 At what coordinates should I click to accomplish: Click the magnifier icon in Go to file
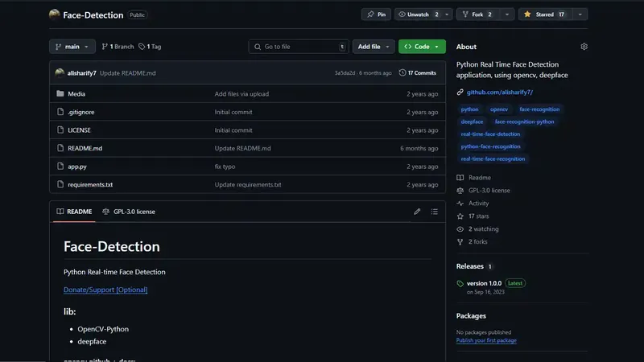coord(258,47)
